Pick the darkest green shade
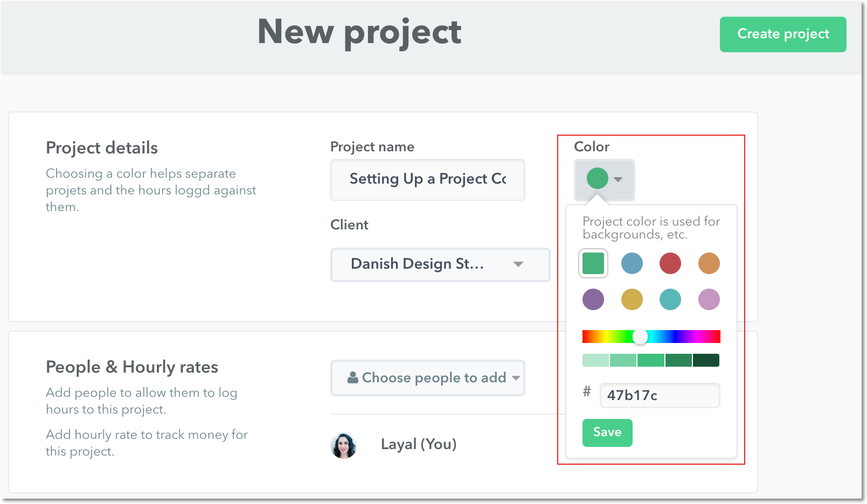 [706, 360]
